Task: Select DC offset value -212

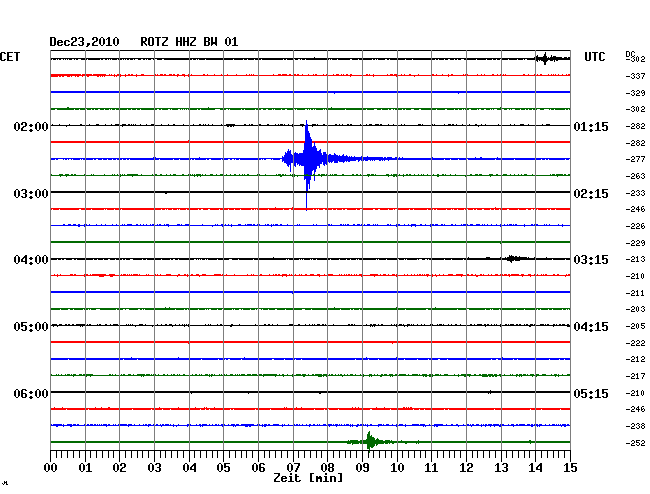Action: point(635,359)
